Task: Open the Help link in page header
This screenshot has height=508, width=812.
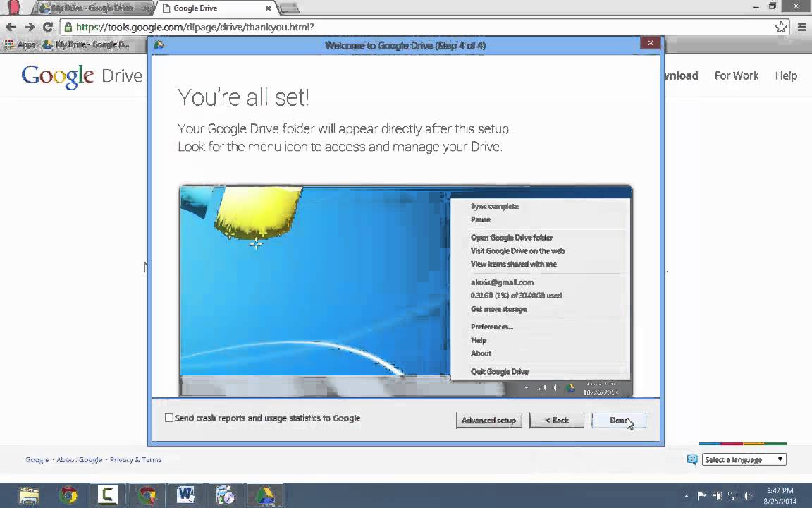Action: click(x=786, y=75)
